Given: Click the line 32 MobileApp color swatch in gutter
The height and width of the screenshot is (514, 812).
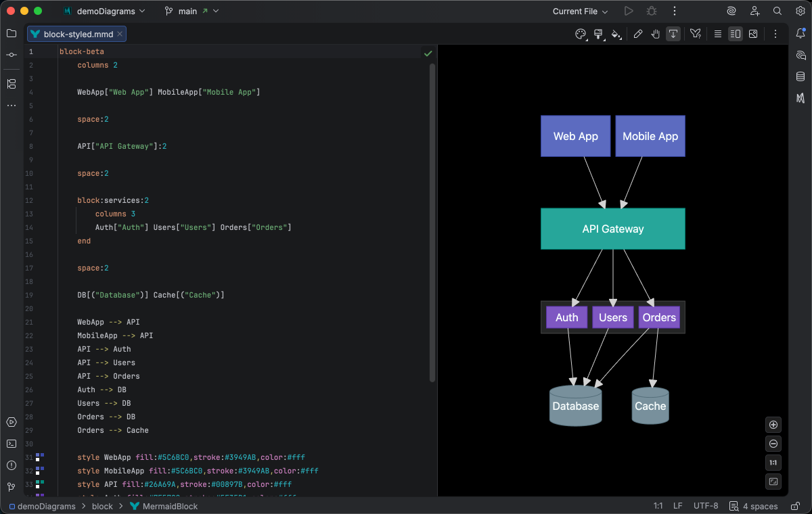Looking at the screenshot, I should click(40, 471).
